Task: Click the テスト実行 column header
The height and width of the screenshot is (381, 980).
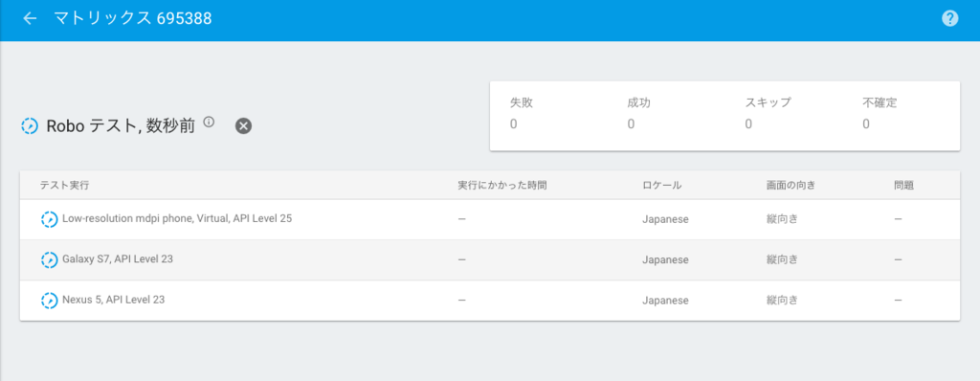Action: coord(64,185)
